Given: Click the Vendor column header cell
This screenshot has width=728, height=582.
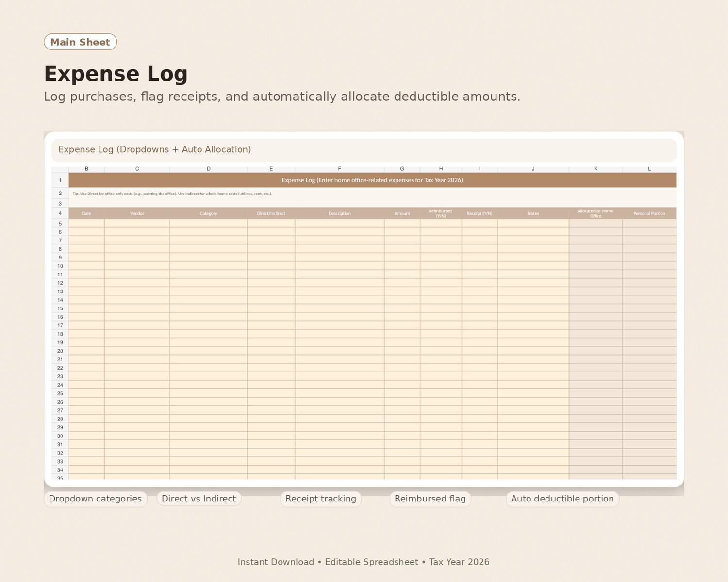Looking at the screenshot, I should (137, 213).
